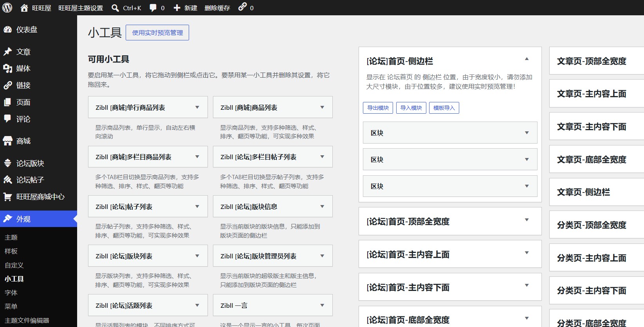Screen dimensions: 644x327
Task: Click the 媒体 media icon
Action: coord(8,69)
